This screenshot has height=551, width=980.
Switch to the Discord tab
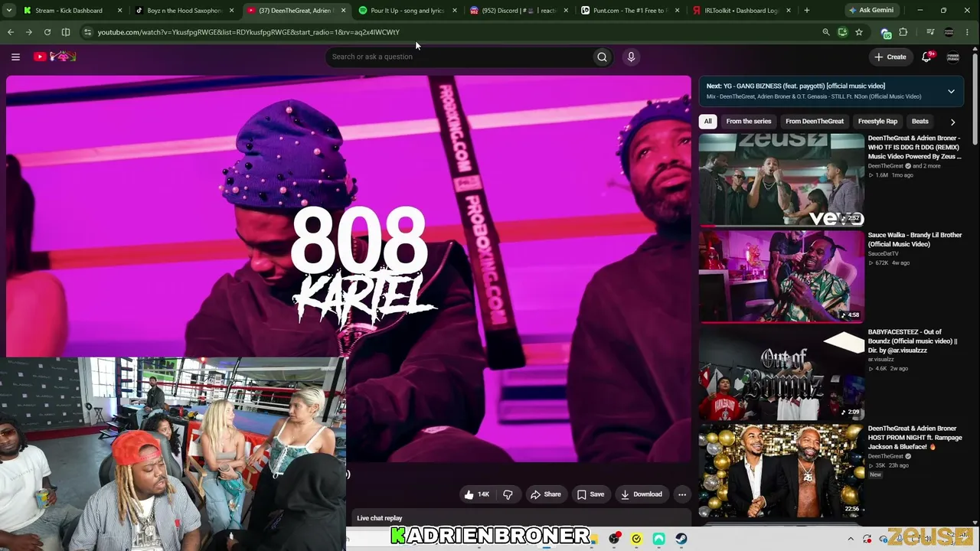(x=518, y=11)
